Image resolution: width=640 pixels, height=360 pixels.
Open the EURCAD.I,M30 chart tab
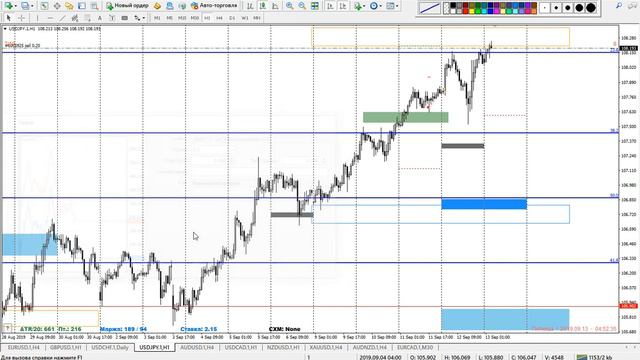coord(415,347)
